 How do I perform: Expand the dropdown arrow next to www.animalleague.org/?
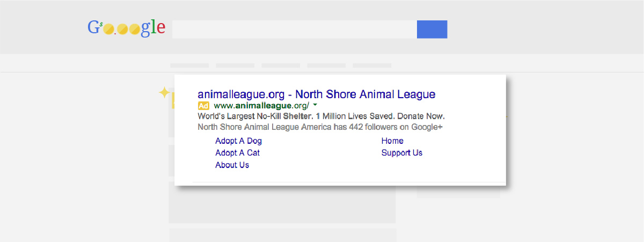pos(315,105)
